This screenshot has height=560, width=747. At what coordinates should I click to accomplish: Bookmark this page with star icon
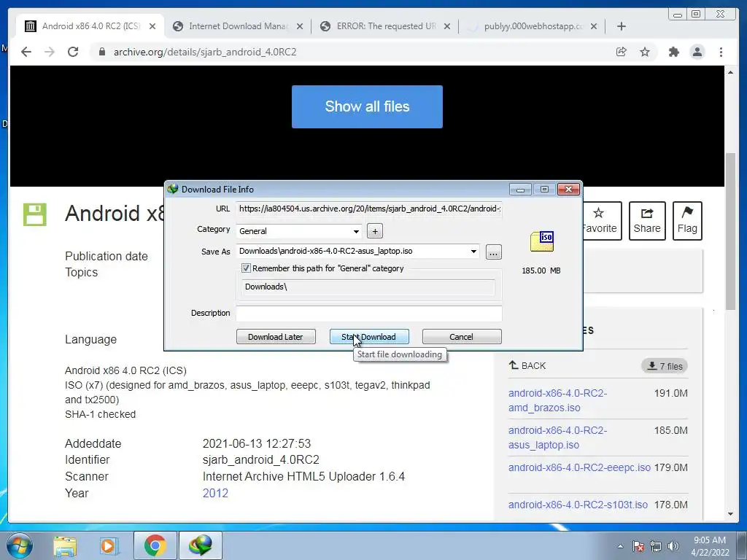[645, 52]
